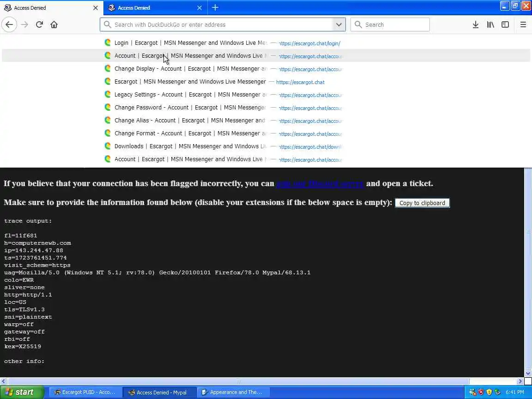Select the Legacy Settings - Account suggestion
Screen dimensions: 532x399
(x=266, y=94)
